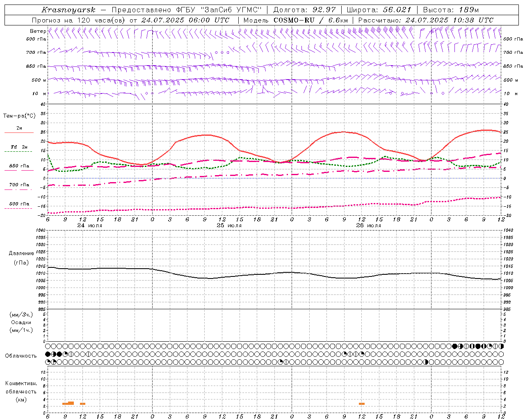This screenshot has height=420, width=525.
Task: Select the Высота: 189м text
Action: 451,10
